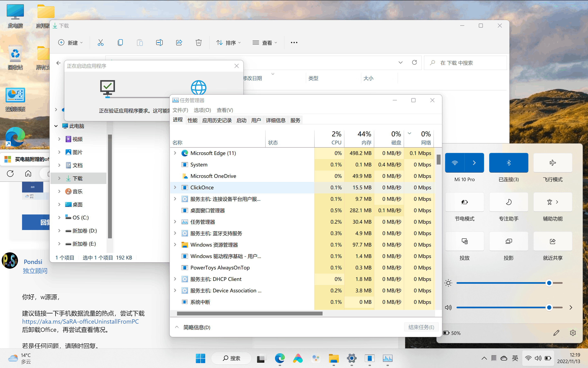Open Microsoft Edge from the taskbar

click(280, 358)
